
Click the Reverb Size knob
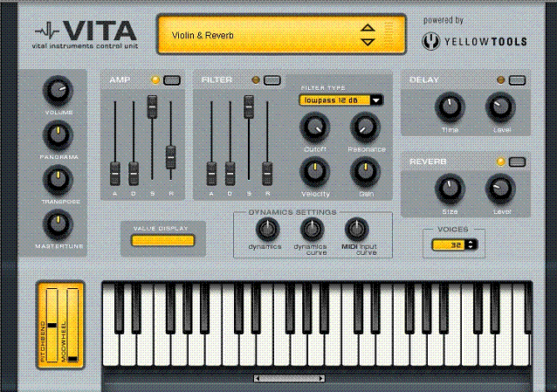(x=450, y=189)
